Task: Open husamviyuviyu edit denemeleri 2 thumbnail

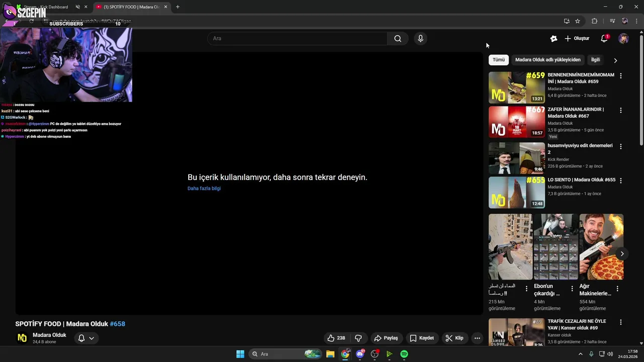Action: (x=517, y=158)
